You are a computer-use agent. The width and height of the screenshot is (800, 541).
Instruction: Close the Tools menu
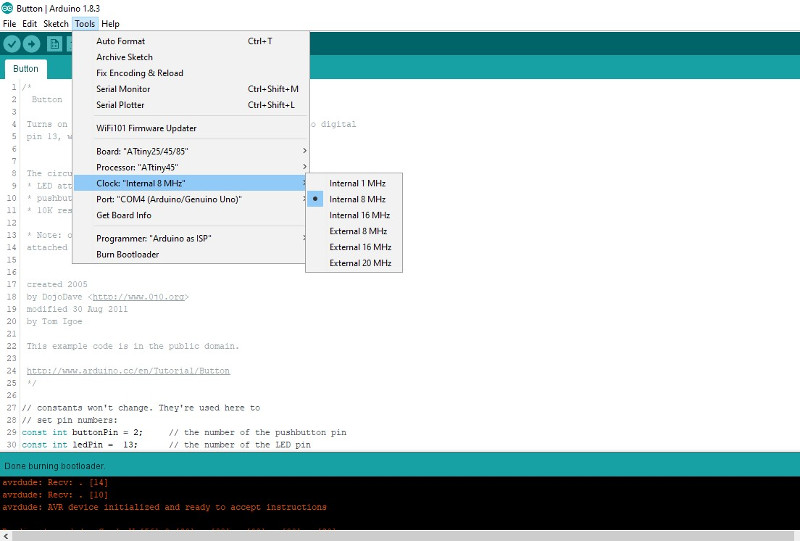(x=85, y=23)
